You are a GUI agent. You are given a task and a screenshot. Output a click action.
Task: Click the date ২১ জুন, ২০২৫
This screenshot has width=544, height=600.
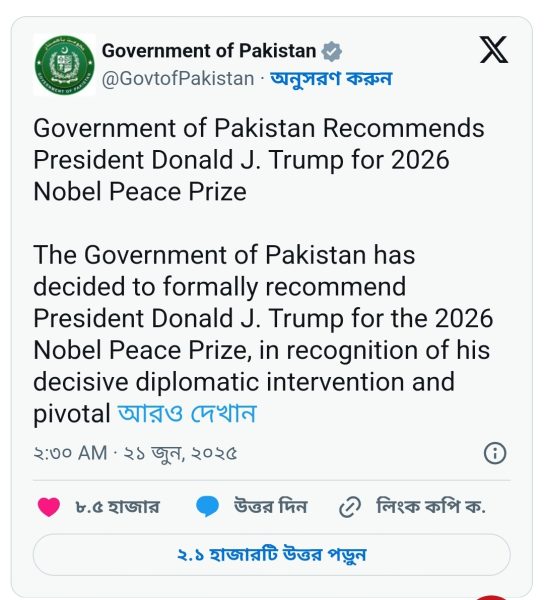(x=180, y=453)
